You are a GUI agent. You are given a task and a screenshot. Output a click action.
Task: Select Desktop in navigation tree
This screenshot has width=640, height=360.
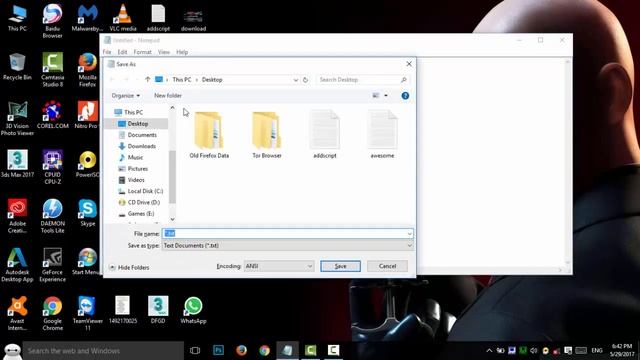(x=138, y=124)
